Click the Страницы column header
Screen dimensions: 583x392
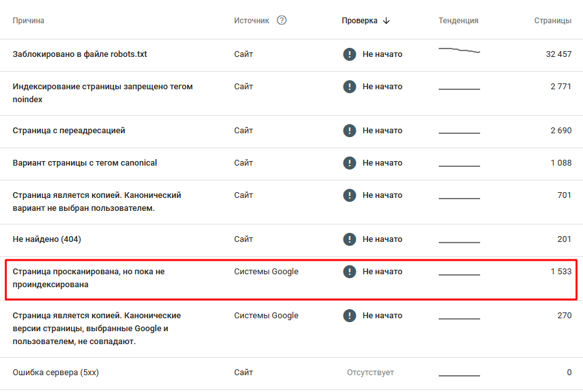coord(552,21)
